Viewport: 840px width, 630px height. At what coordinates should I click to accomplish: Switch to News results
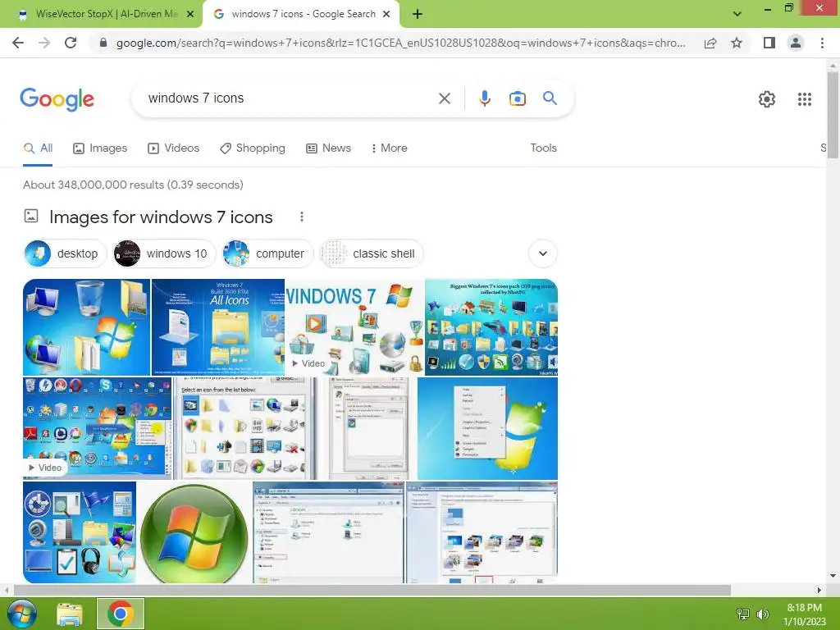point(328,148)
